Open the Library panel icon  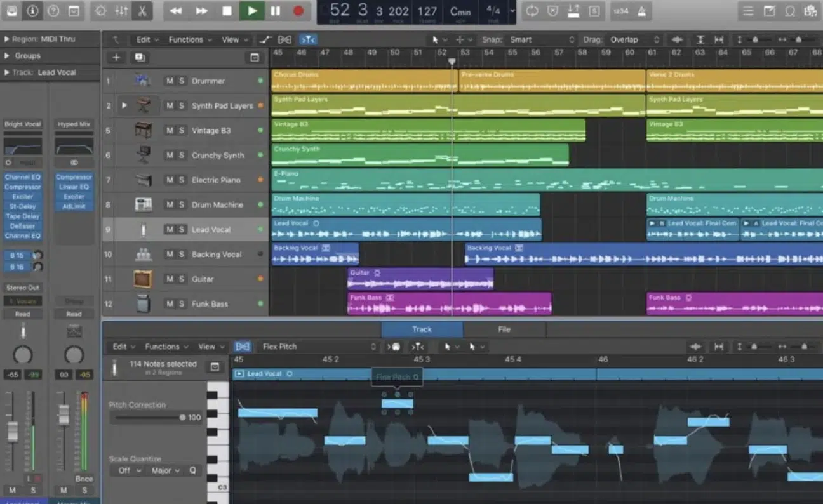pos(11,11)
